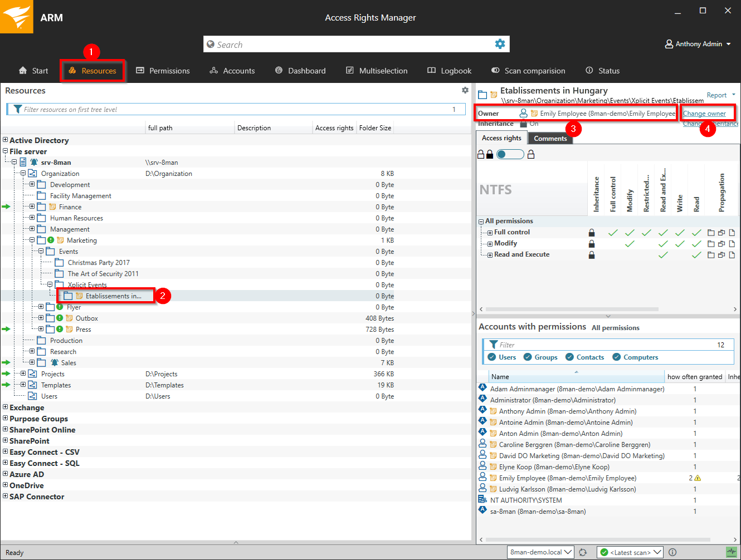The width and height of the screenshot is (741, 560).
Task: Click the accounts Filter input field
Action: coord(604,345)
